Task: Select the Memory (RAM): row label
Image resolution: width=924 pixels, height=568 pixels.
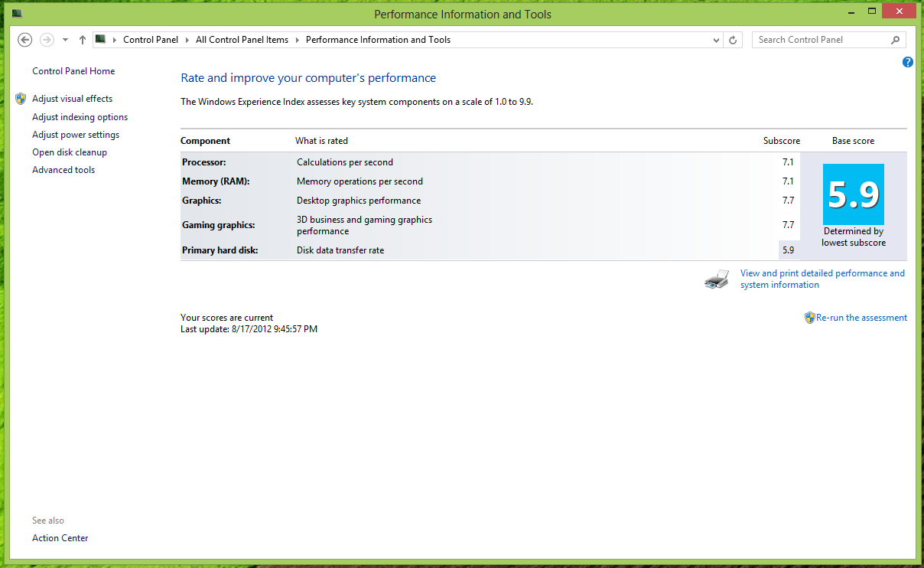Action: tap(216, 181)
